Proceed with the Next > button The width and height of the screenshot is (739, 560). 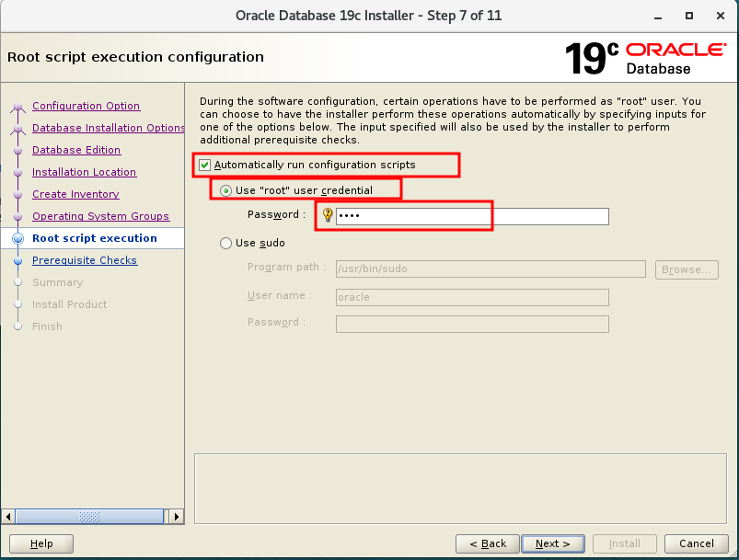(553, 543)
